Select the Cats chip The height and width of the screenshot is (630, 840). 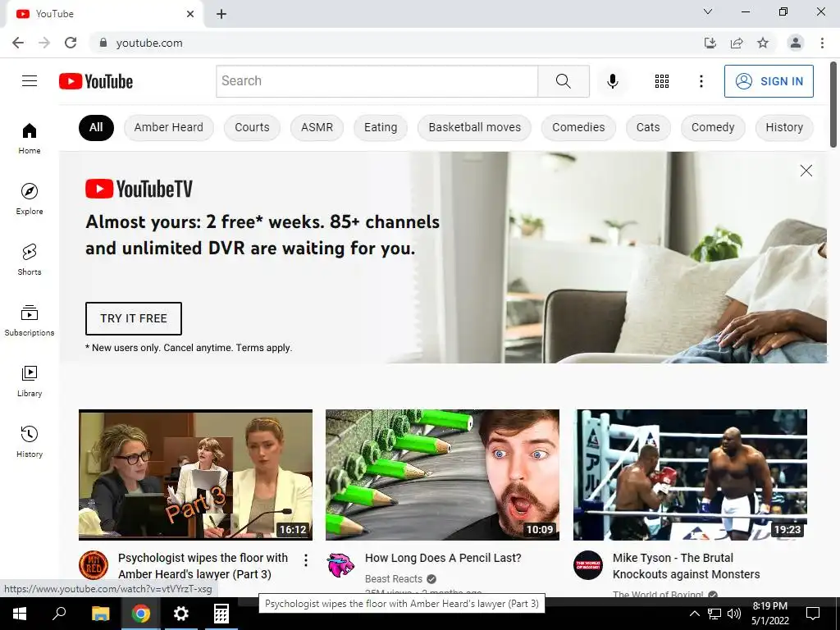[x=648, y=127]
